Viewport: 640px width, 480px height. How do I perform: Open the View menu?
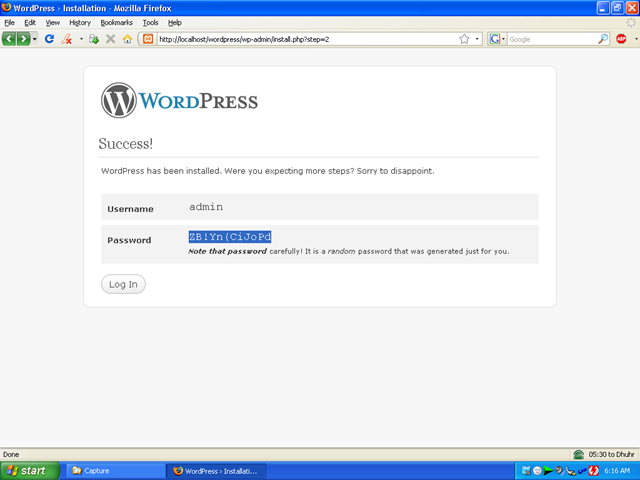pyautogui.click(x=53, y=23)
